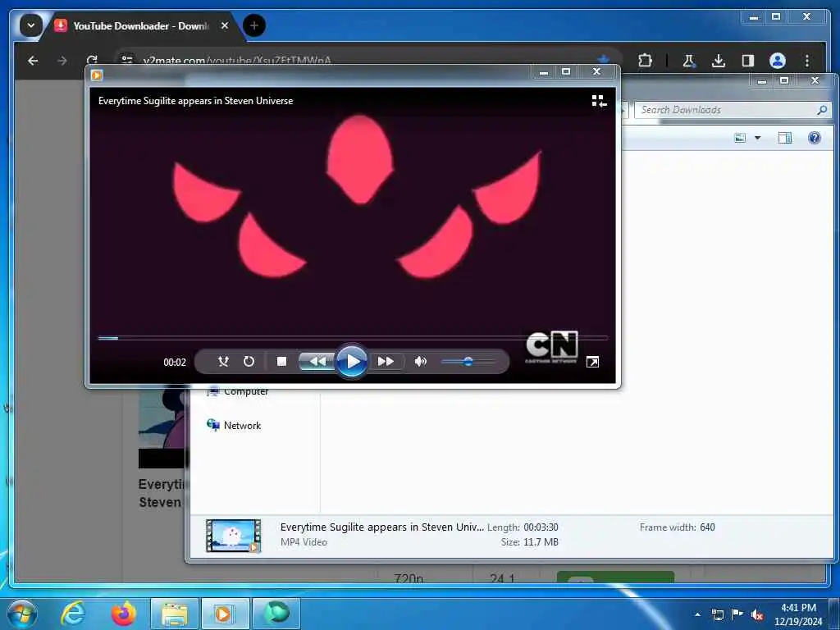
Task: Select the YouTube Downloader tab
Action: click(140, 25)
